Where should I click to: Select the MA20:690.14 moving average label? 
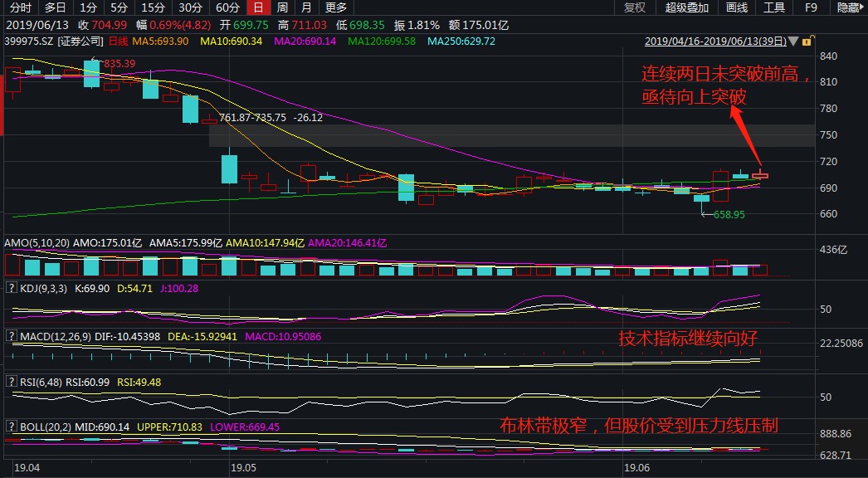coord(305,41)
